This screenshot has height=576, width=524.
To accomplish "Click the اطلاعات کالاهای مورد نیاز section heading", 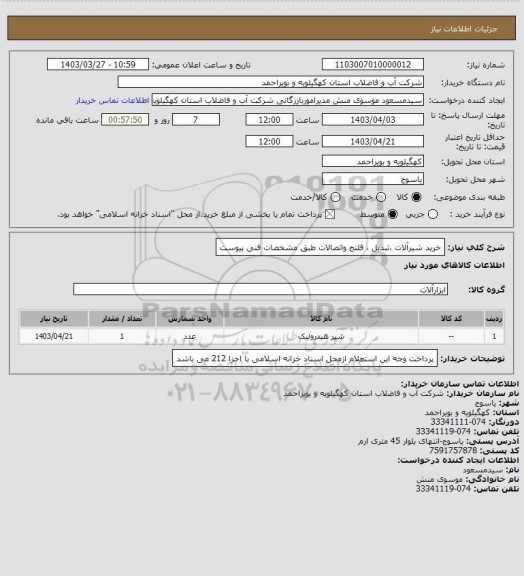I will point(455,265).
